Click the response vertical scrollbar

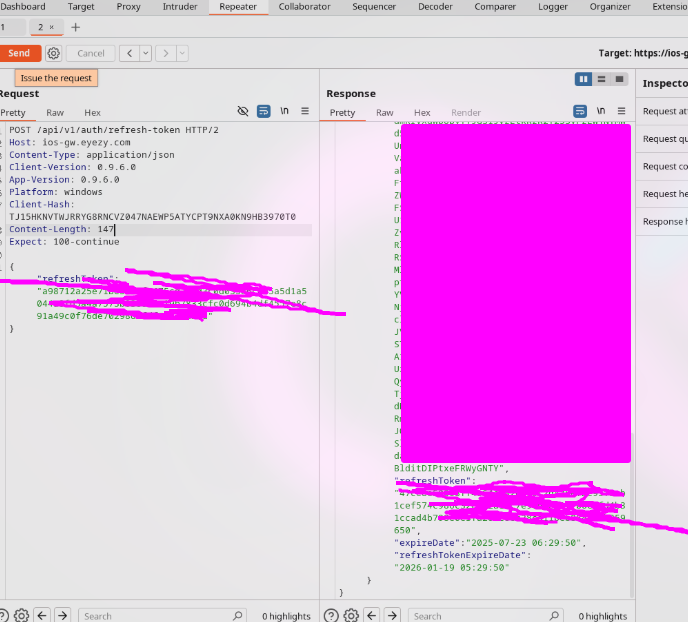[x=632, y=514]
